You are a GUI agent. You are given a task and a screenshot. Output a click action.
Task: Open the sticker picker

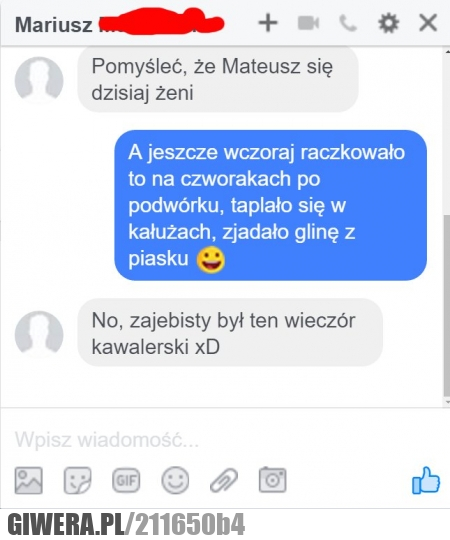coord(78,480)
